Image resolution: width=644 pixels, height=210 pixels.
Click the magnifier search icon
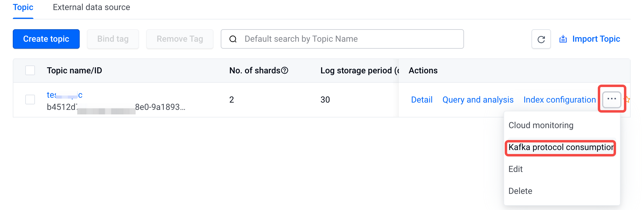point(233,39)
